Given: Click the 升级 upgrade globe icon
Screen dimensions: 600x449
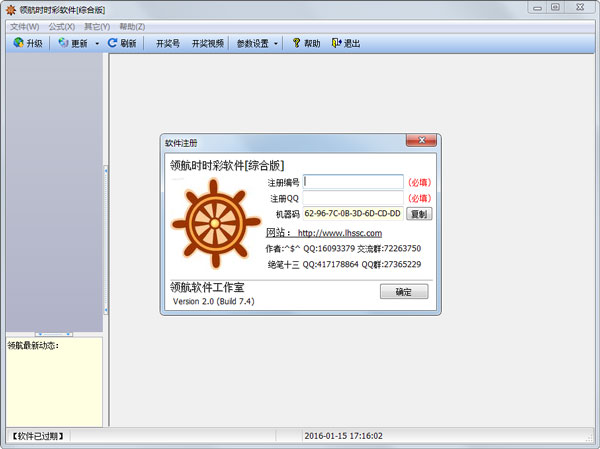Looking at the screenshot, I should [18, 43].
